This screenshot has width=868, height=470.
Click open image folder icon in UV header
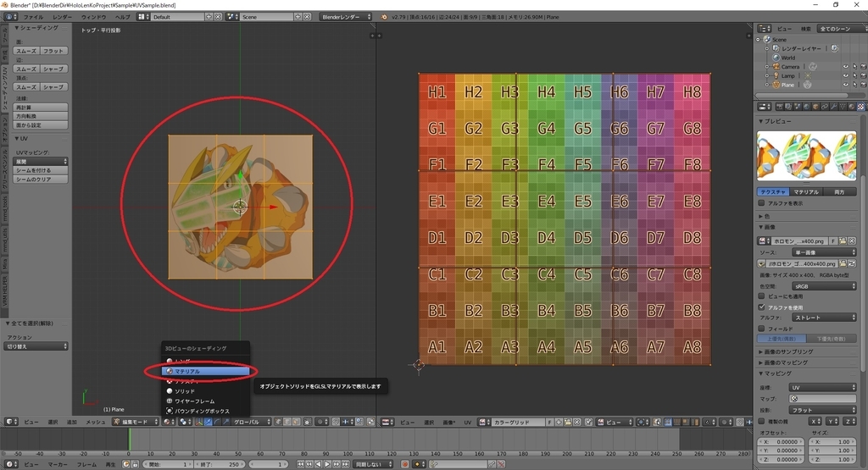click(568, 422)
